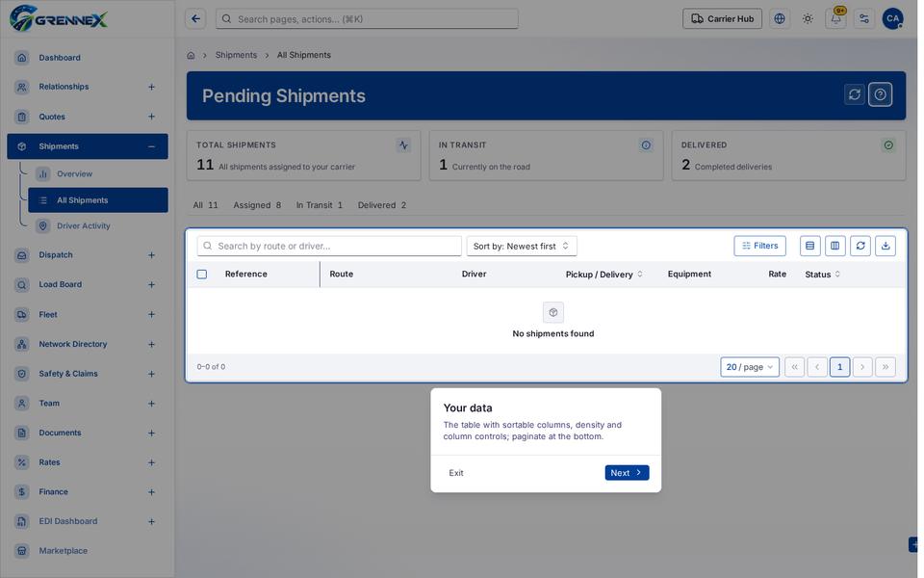Click the table refresh icon

[860, 246]
